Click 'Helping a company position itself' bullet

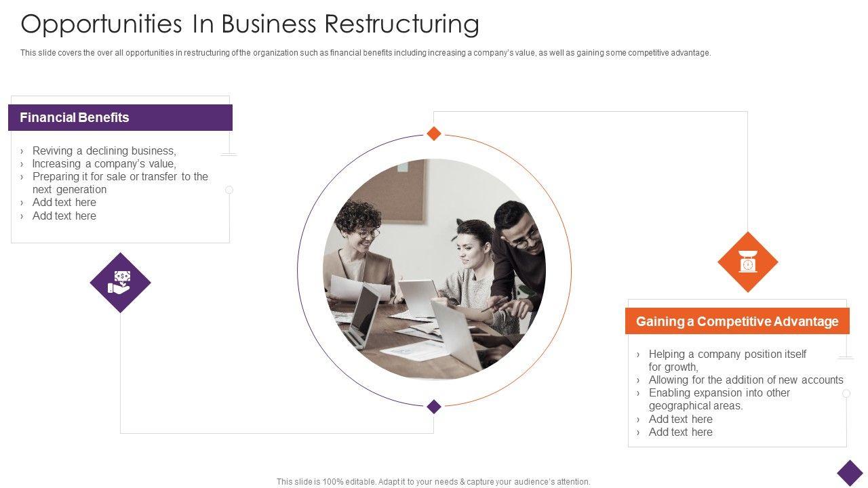coord(727,360)
